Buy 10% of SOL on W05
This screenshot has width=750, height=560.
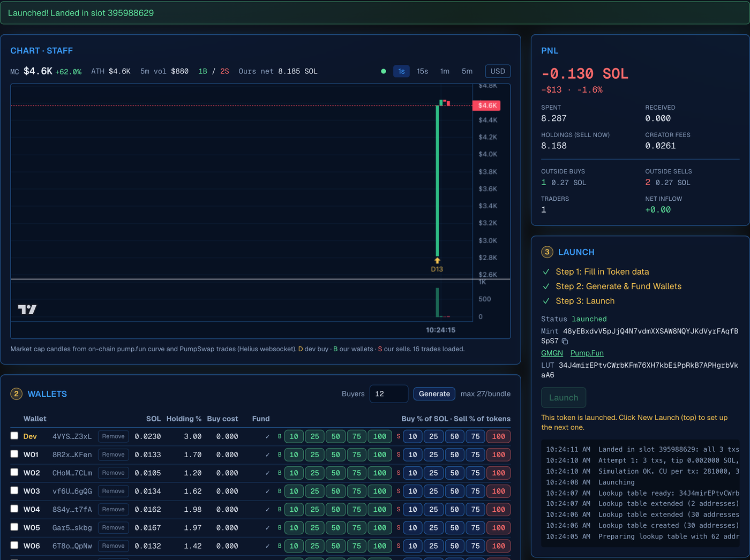click(x=294, y=527)
